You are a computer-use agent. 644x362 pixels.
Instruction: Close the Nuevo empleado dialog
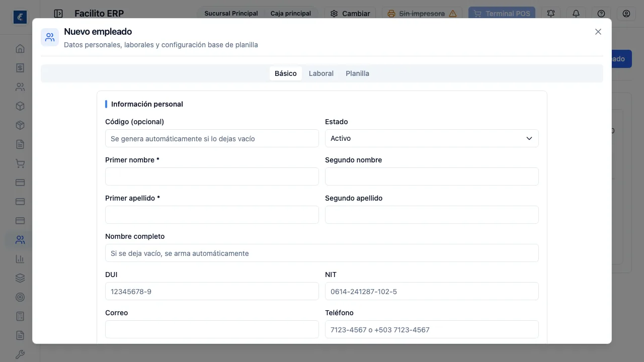598,32
